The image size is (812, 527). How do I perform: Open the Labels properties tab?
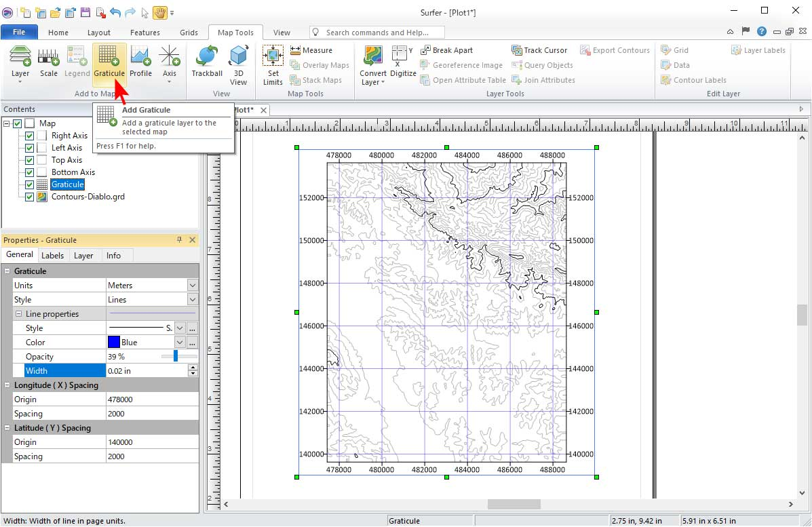pos(52,256)
